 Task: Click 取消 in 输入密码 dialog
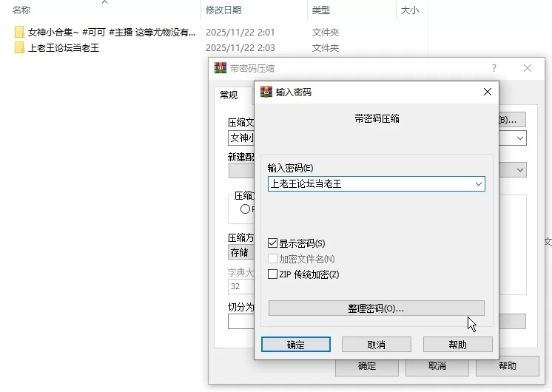tap(377, 344)
